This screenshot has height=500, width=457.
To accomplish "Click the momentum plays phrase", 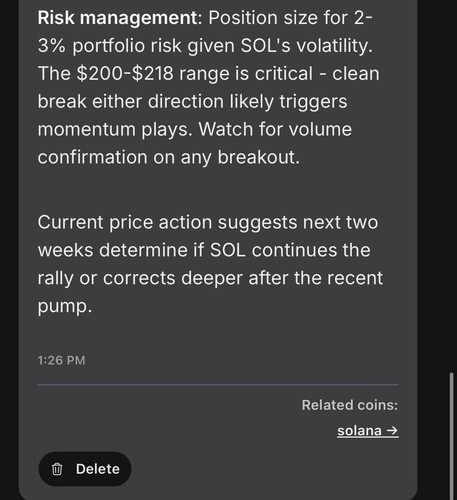I will click(115, 130).
